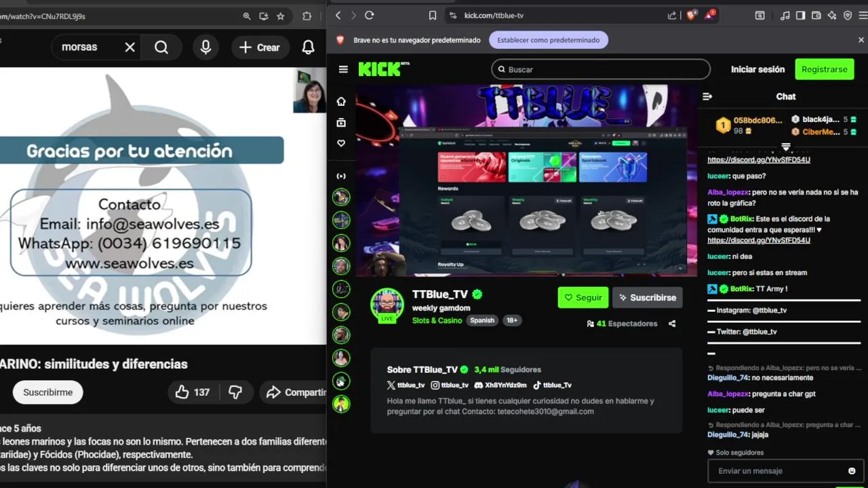Open the Brave Rewards triangle icon
This screenshot has height=488, width=868.
click(709, 15)
